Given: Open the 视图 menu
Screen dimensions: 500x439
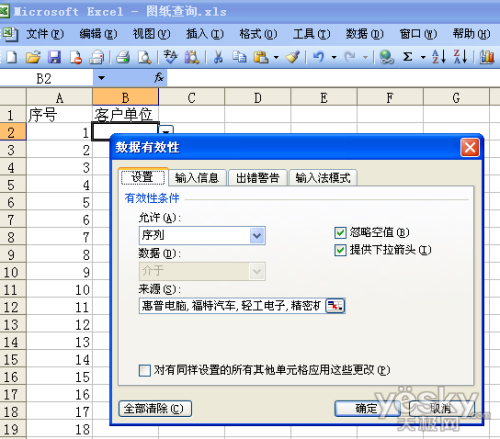Looking at the screenshot, I should tap(152, 34).
